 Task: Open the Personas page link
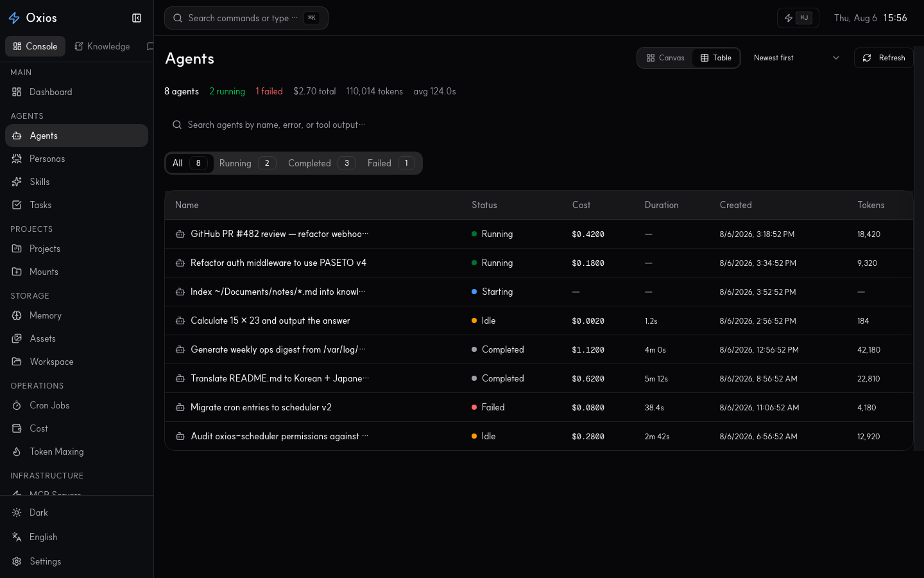(76, 159)
